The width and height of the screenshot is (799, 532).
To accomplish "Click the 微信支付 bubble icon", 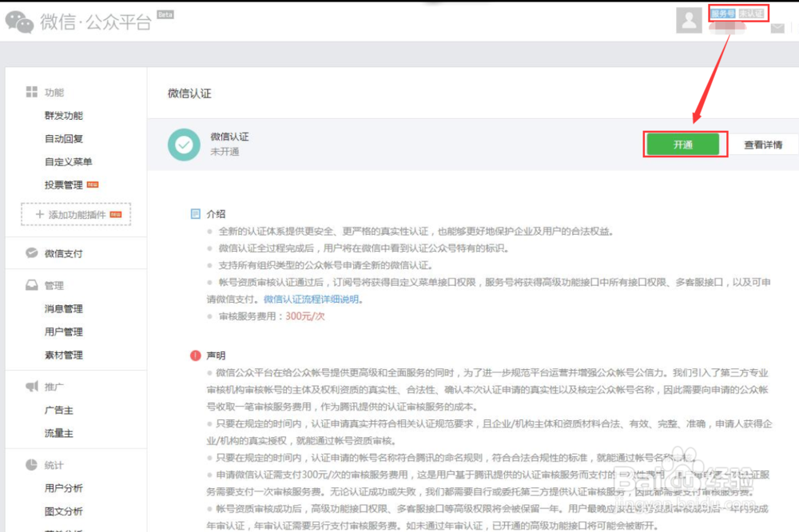I will click(32, 252).
